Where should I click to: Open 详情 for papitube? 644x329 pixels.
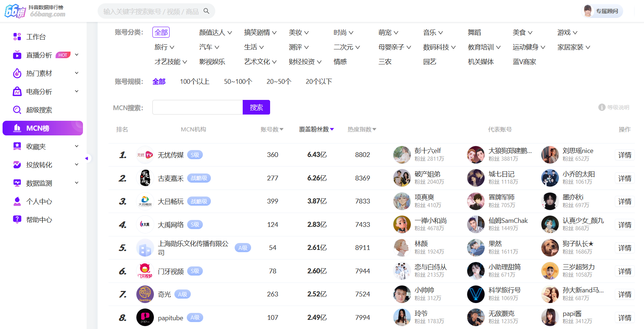(625, 318)
